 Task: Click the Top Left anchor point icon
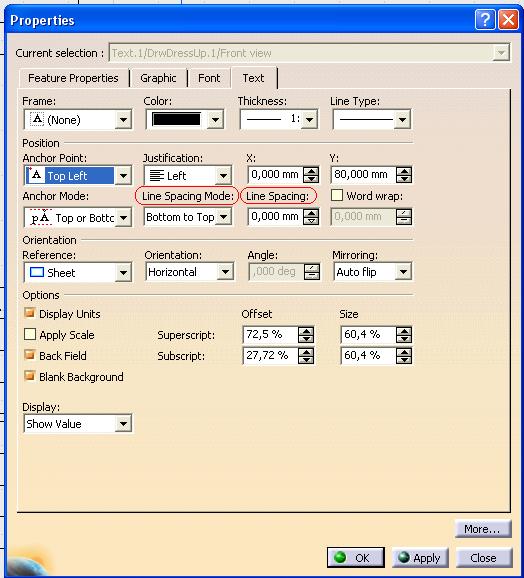[36, 175]
